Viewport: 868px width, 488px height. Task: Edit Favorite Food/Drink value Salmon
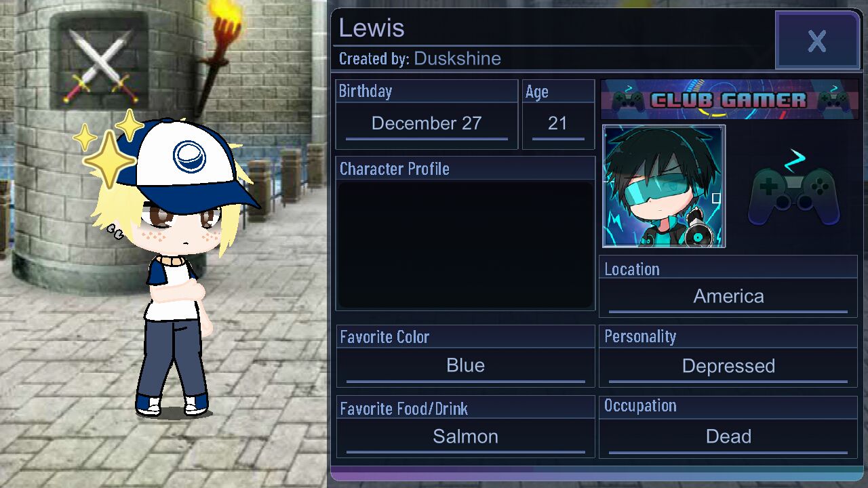pos(466,437)
